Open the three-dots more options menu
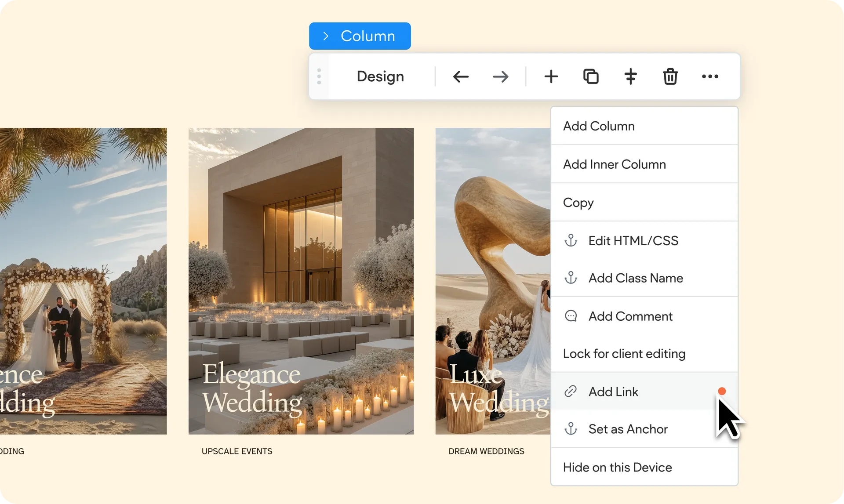The width and height of the screenshot is (844, 504). click(710, 76)
